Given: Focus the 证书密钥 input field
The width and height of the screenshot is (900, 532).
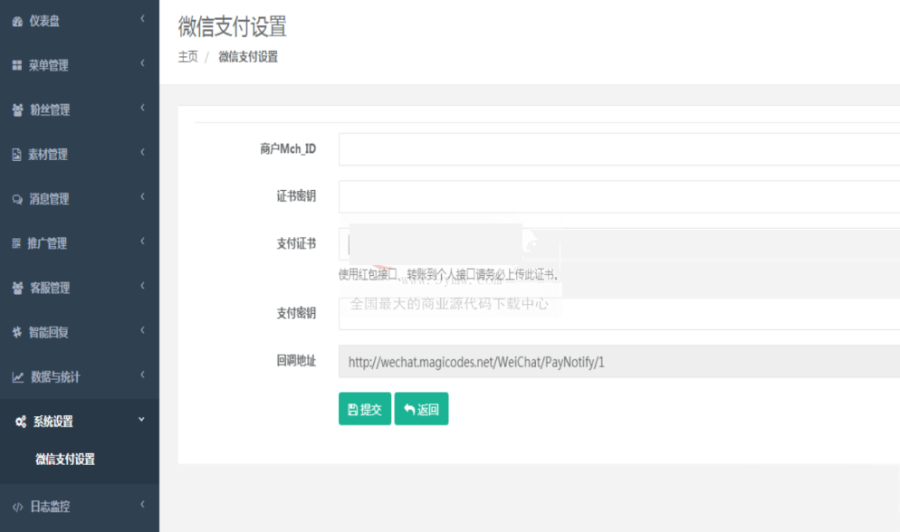Looking at the screenshot, I should [x=619, y=197].
